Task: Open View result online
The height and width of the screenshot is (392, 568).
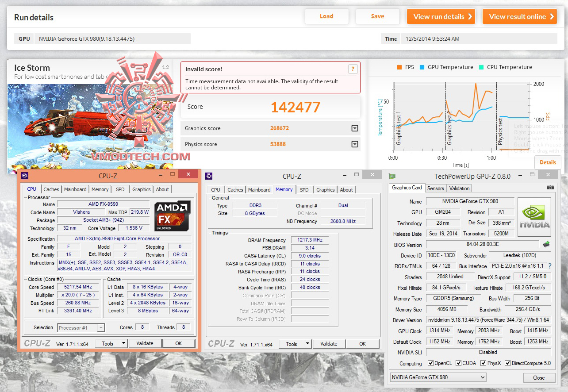Action: [x=519, y=16]
